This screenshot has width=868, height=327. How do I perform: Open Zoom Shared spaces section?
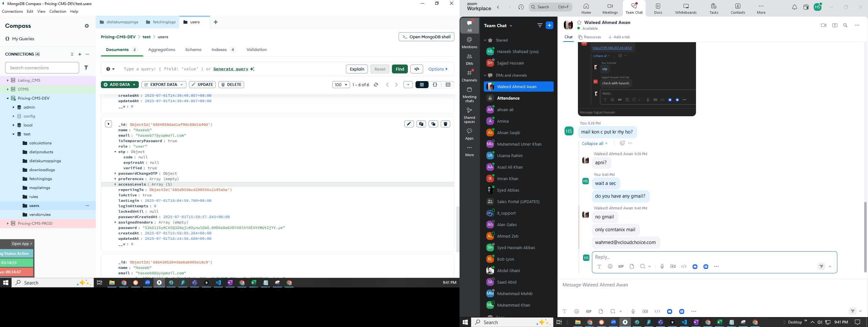pos(469,115)
